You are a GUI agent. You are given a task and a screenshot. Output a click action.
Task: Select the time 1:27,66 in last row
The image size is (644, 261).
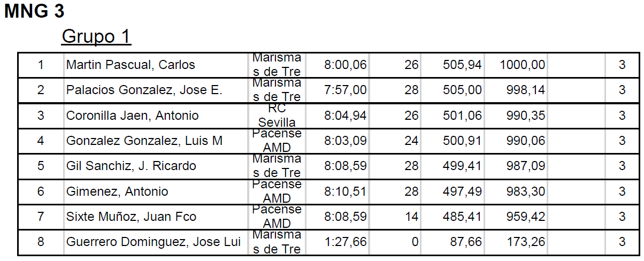345,242
